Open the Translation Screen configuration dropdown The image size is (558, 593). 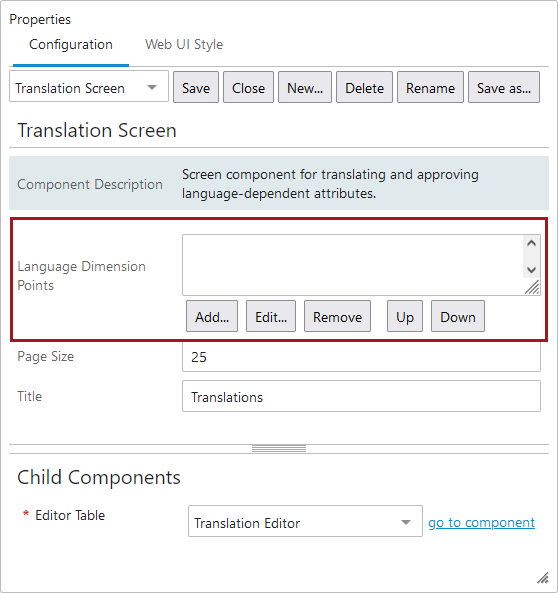click(89, 87)
